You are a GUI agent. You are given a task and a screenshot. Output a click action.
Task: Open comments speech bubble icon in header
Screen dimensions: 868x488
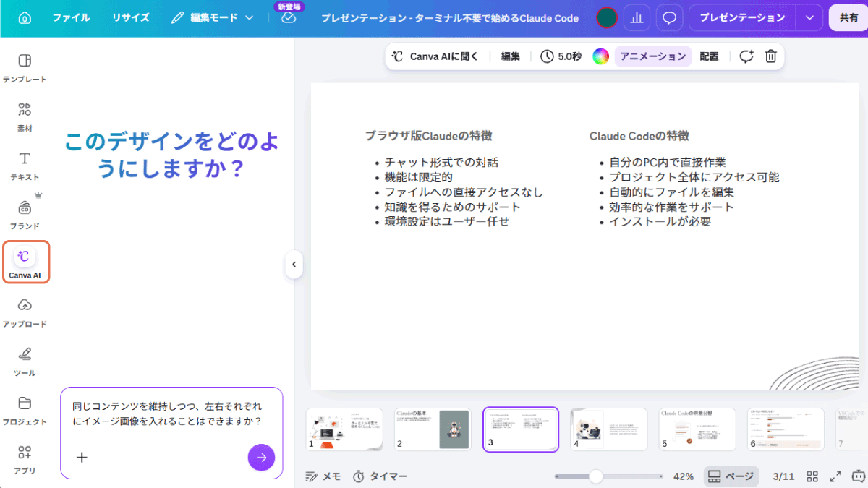coord(669,18)
